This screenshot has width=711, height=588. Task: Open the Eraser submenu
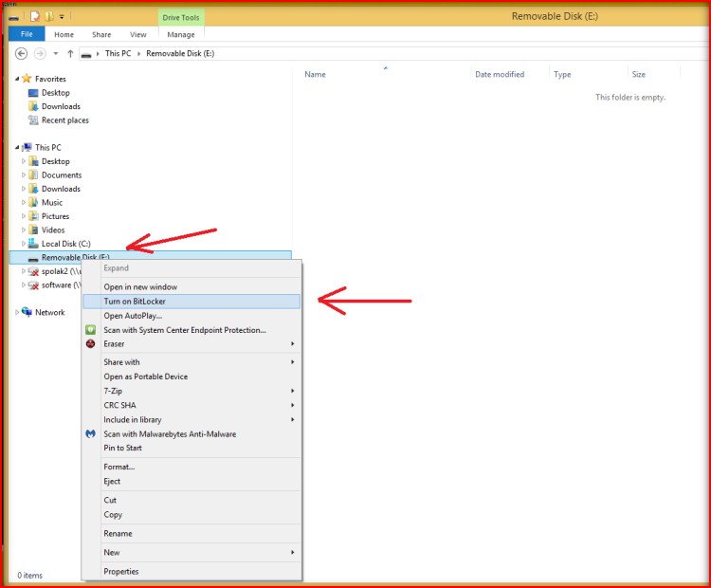coord(191,344)
